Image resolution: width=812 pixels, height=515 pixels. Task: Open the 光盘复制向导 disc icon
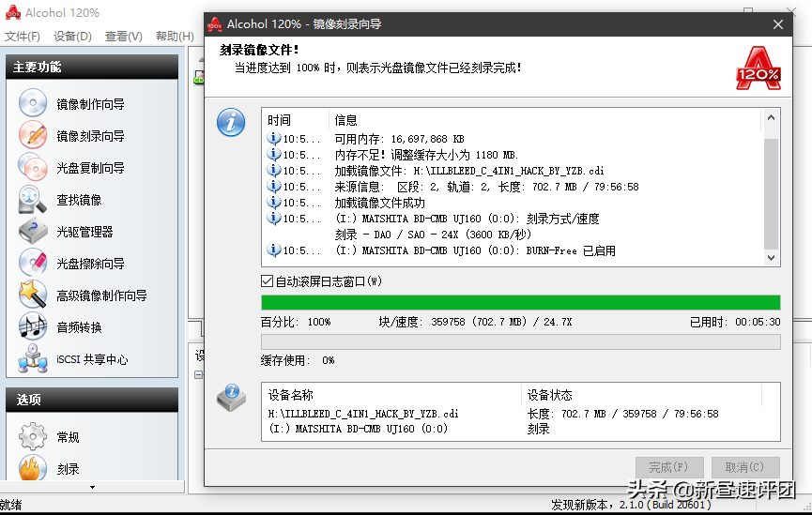(x=33, y=168)
